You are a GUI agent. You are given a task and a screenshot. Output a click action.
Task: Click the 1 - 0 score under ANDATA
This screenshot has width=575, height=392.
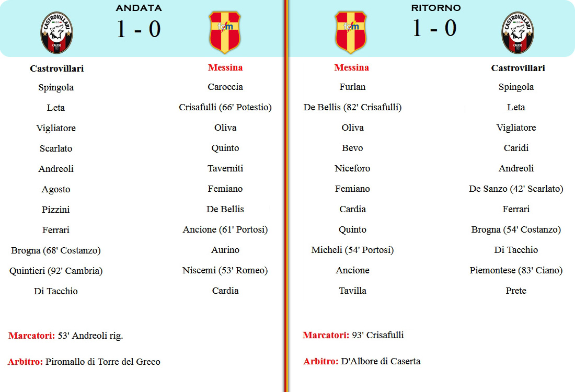tap(139, 29)
